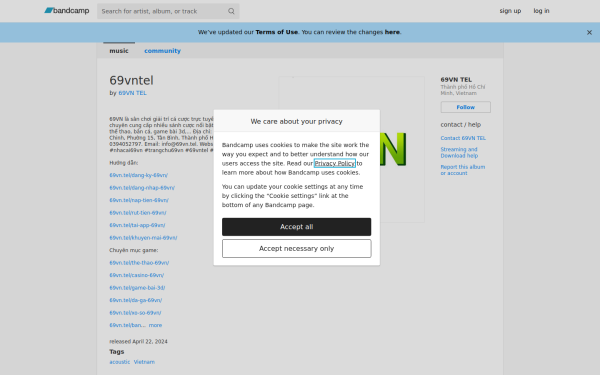Open the 69vn.tel/xo-so-69vn/ link
Image resolution: width=600 pixels, height=375 pixels.
[x=135, y=313]
